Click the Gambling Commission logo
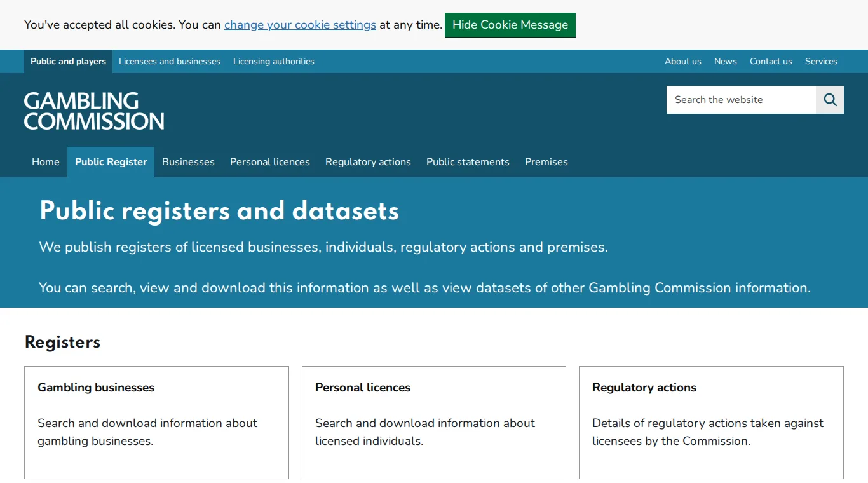 click(x=94, y=111)
